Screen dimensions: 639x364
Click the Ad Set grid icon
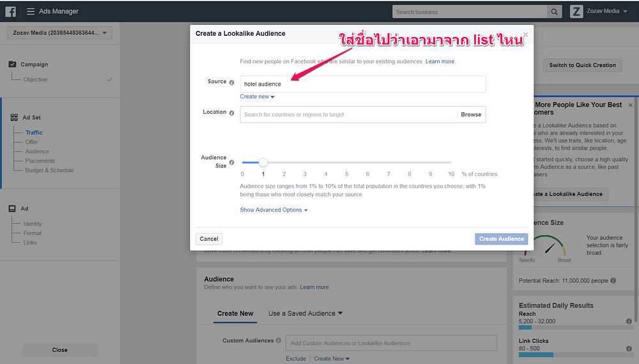[x=14, y=118]
